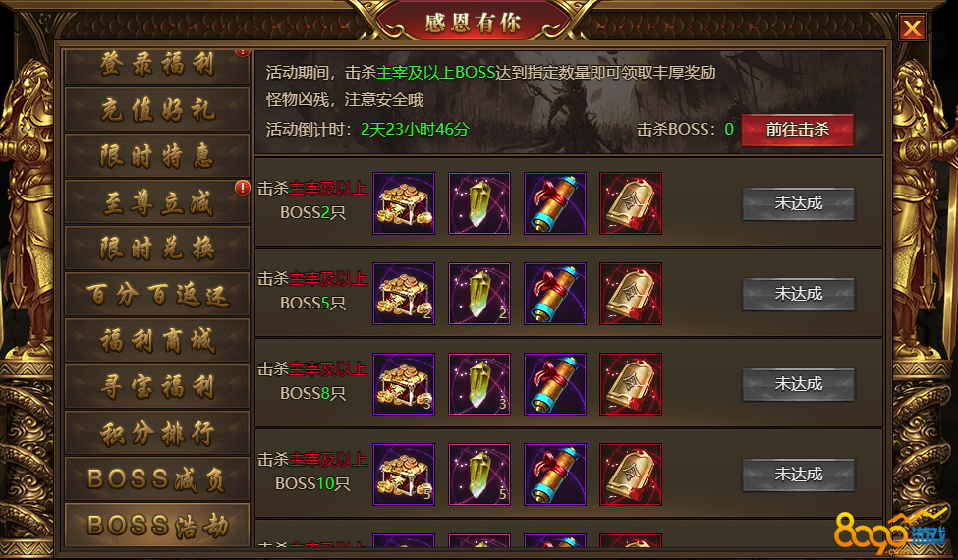The height and width of the screenshot is (560, 958).
Task: Click the scroll reward in BOSS5只 row
Action: [555, 294]
